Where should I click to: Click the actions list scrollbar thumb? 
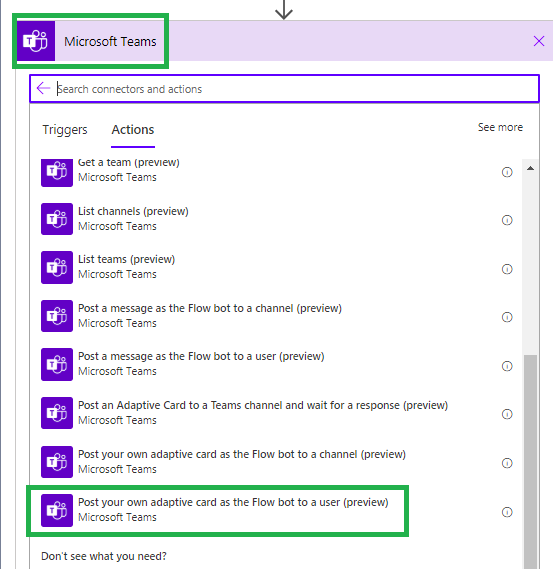pyautogui.click(x=530, y=462)
